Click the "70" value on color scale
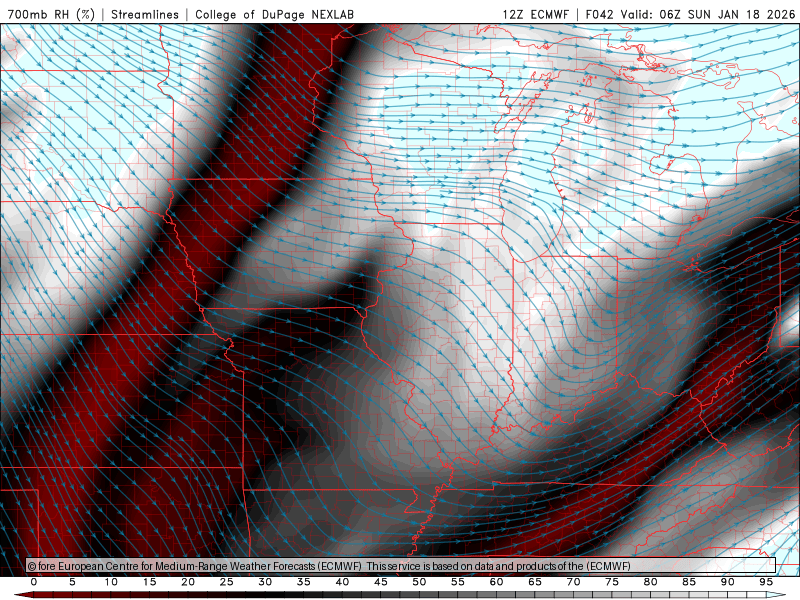Image resolution: width=800 pixels, height=600 pixels. point(573,582)
